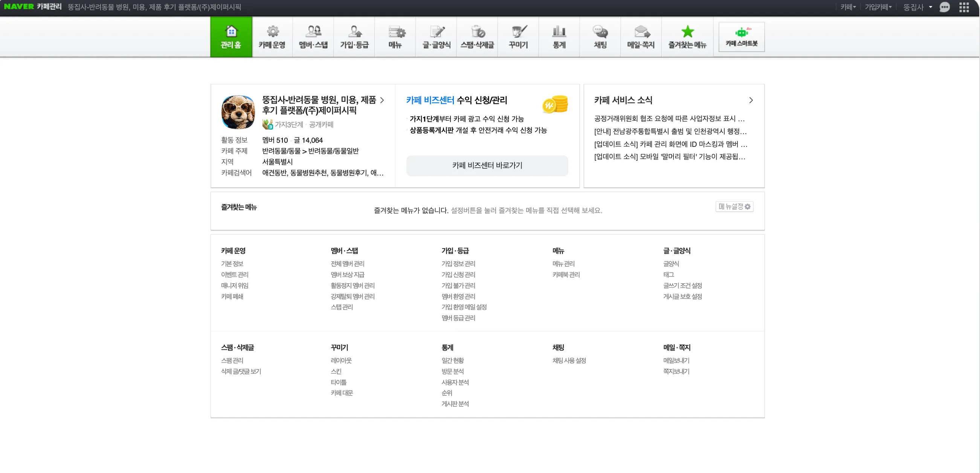Open 쪽지보내기 link

tap(676, 371)
